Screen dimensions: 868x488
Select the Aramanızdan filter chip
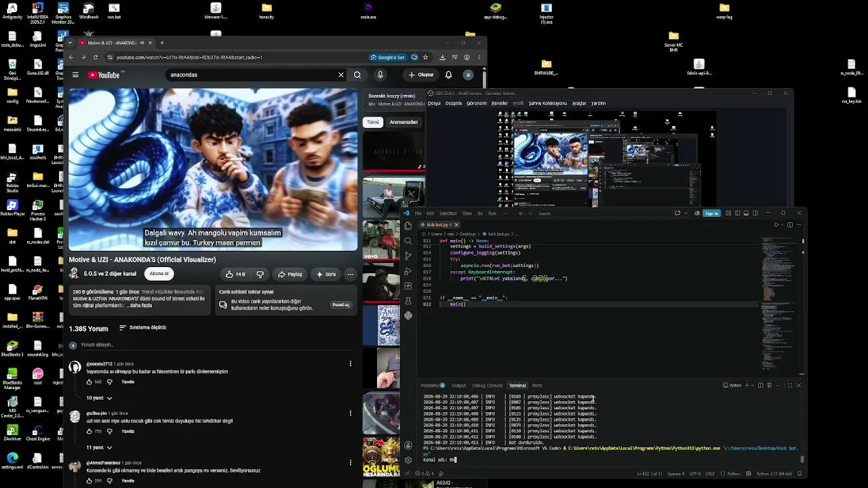(x=403, y=122)
